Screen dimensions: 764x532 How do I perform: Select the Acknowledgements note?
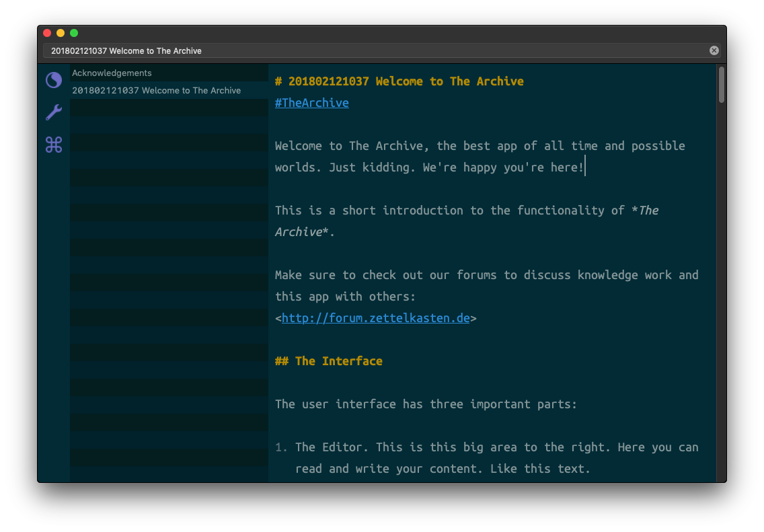point(169,73)
